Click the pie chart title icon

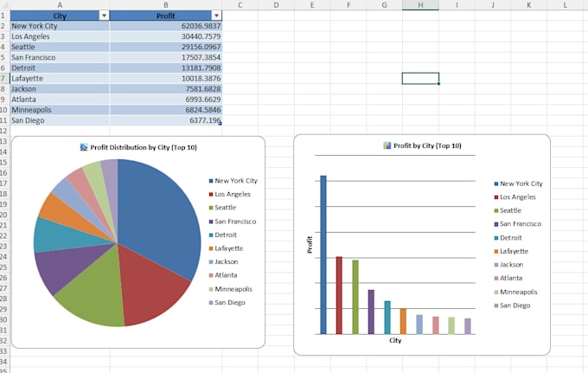84,147
